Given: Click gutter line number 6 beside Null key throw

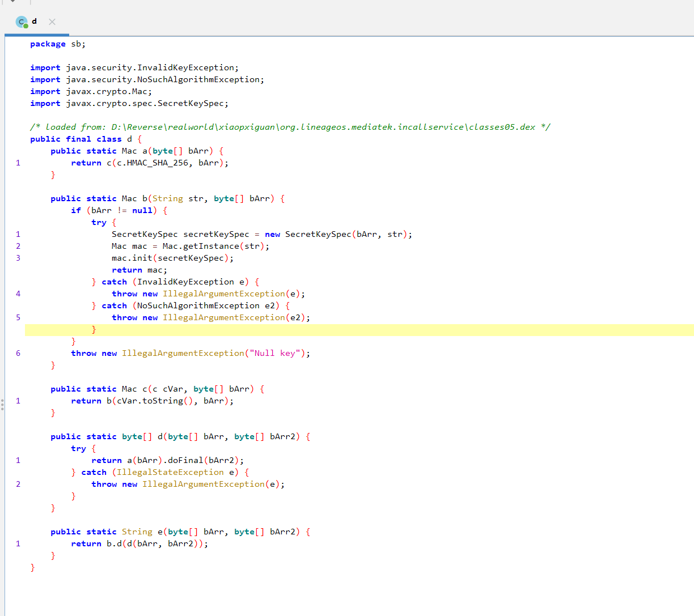Looking at the screenshot, I should [18, 353].
